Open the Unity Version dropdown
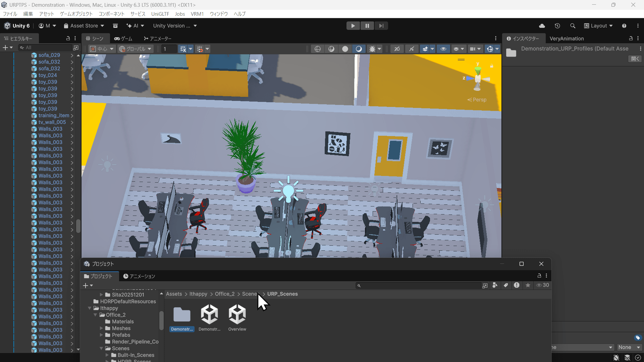Image resolution: width=644 pixels, height=362 pixels. point(175,26)
